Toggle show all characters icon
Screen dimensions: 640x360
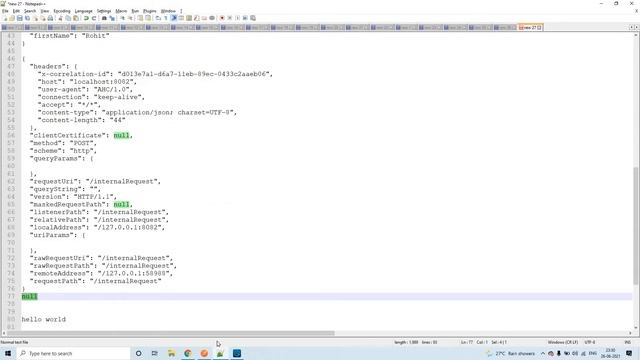pos(166,18)
